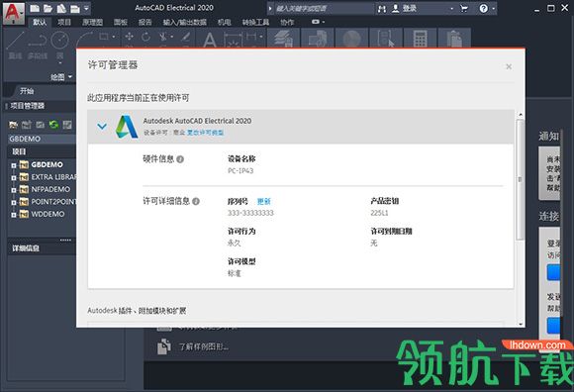Collapse the AutoCAD Electrical 2020 license chevron

click(x=102, y=127)
